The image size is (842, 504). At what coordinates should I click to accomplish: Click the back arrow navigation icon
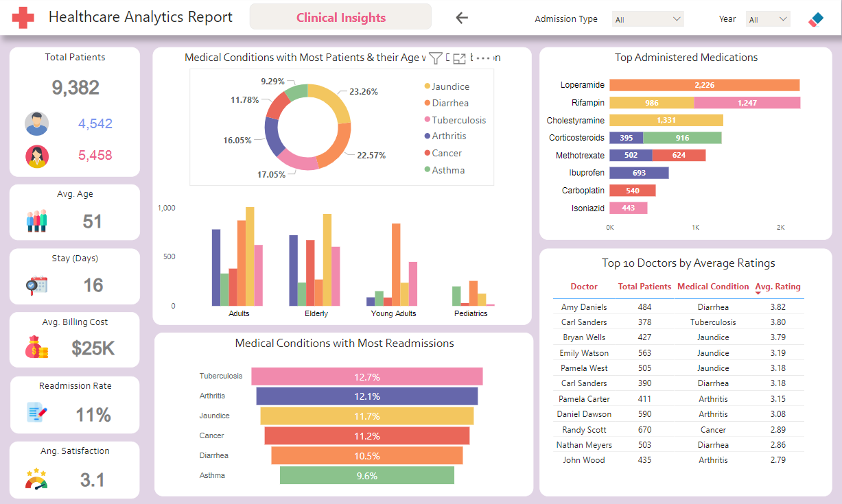pyautogui.click(x=461, y=18)
